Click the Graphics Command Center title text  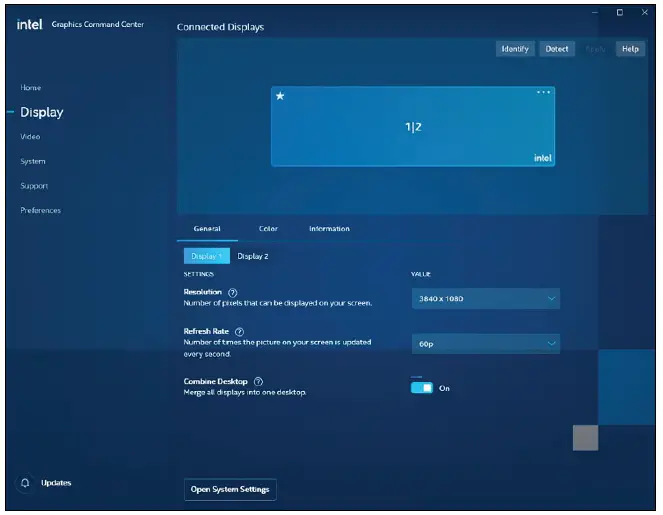click(98, 25)
